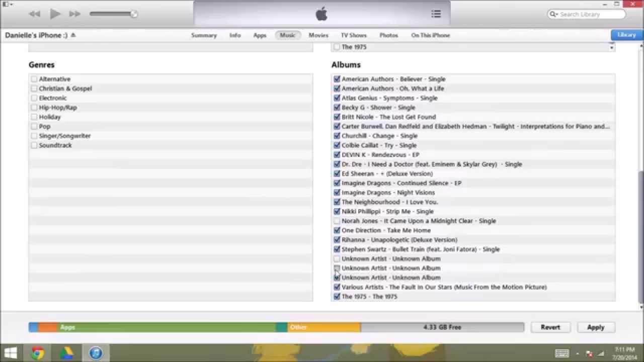Check the Singer/Songwriter genre
The height and width of the screenshot is (362, 644).
pos(34,136)
